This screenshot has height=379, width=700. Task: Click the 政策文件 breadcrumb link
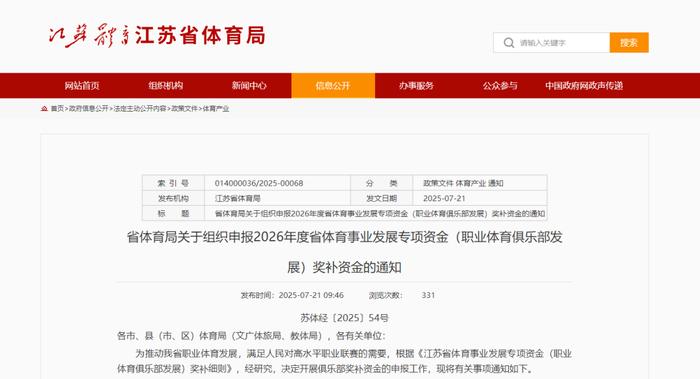coord(184,108)
